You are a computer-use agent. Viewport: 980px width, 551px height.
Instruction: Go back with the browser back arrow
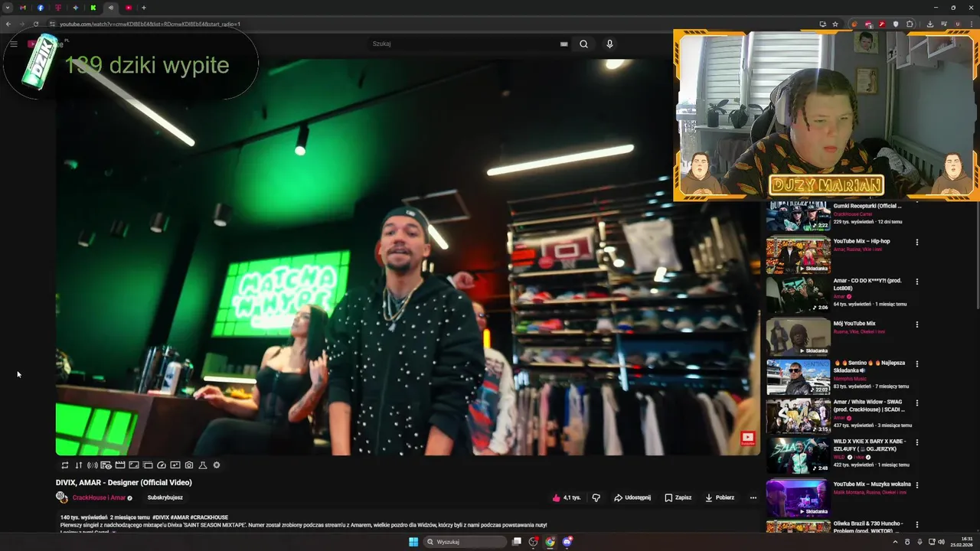pos(8,24)
